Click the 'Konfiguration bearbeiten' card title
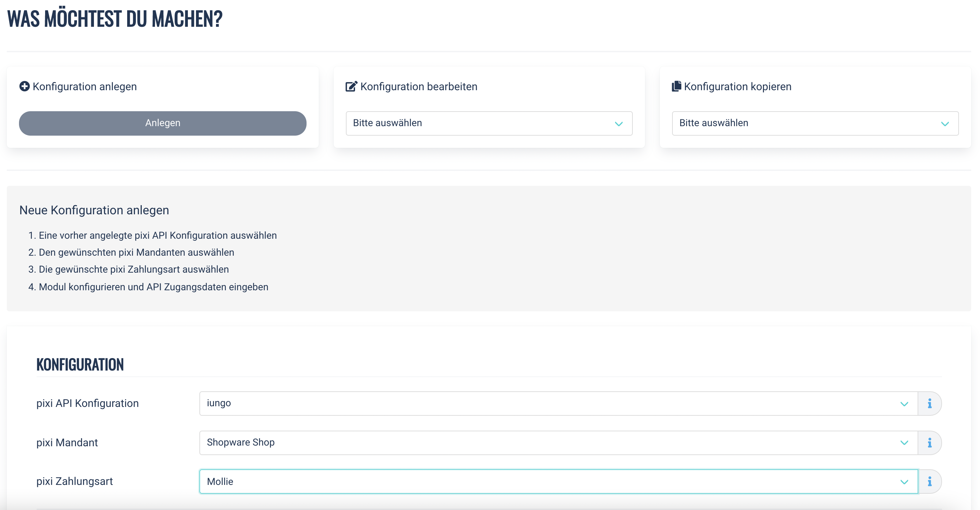The image size is (980, 510). tap(418, 87)
